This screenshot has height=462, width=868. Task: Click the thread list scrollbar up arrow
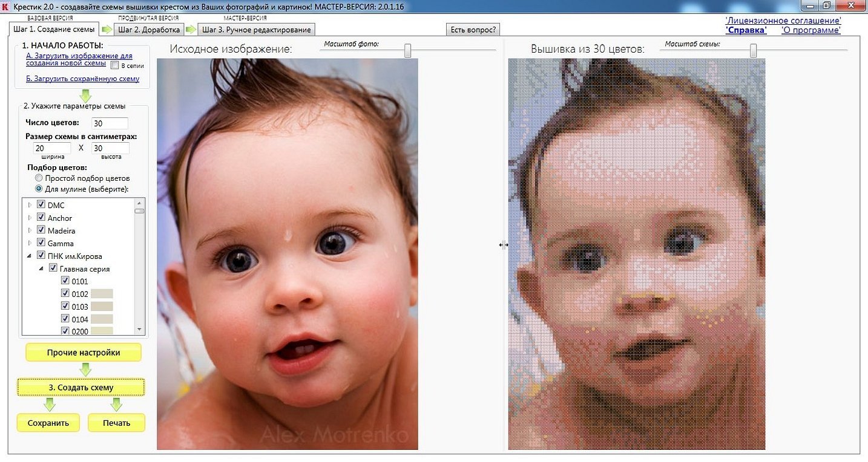click(x=140, y=203)
